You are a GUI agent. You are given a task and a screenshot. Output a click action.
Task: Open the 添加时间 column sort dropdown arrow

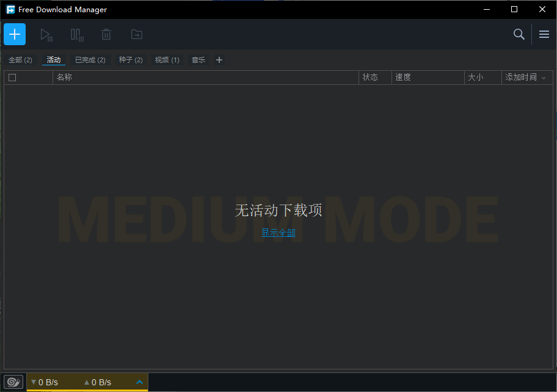pyautogui.click(x=544, y=78)
